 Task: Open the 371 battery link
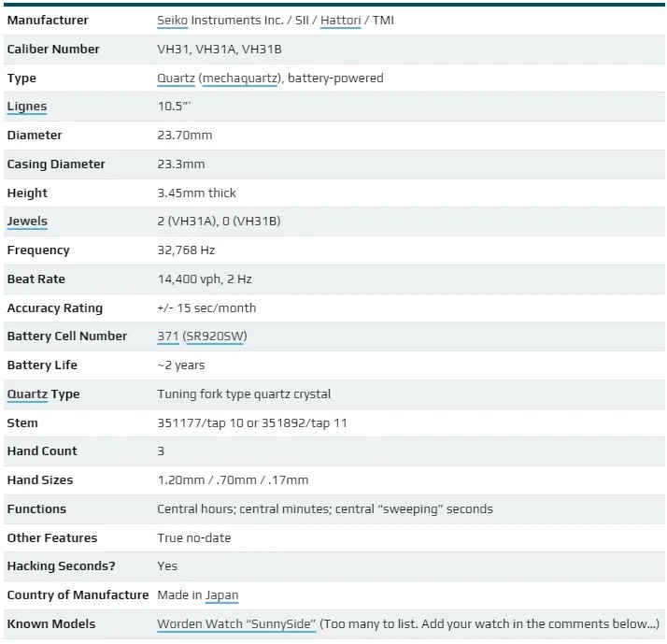168,336
